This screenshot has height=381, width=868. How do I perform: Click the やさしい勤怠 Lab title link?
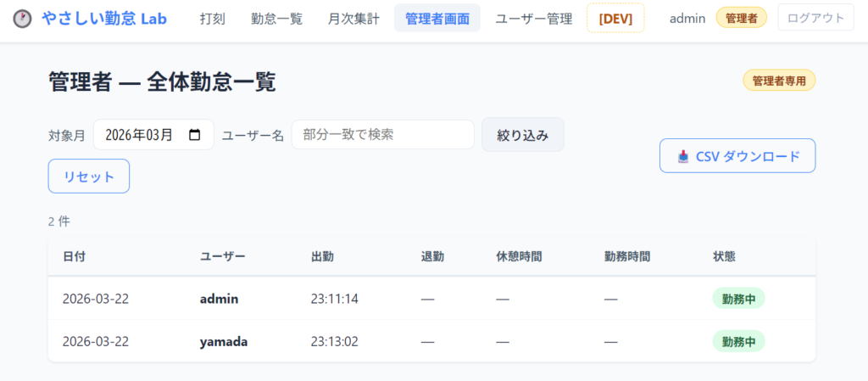click(x=104, y=18)
